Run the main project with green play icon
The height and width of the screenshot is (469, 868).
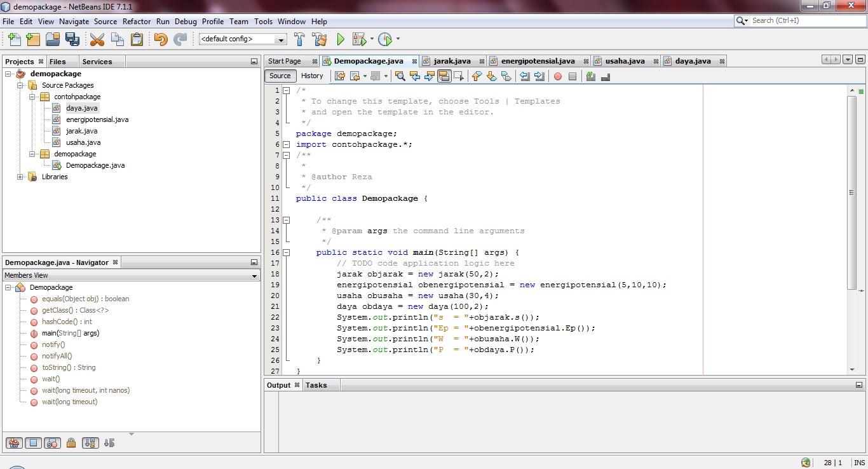341,39
